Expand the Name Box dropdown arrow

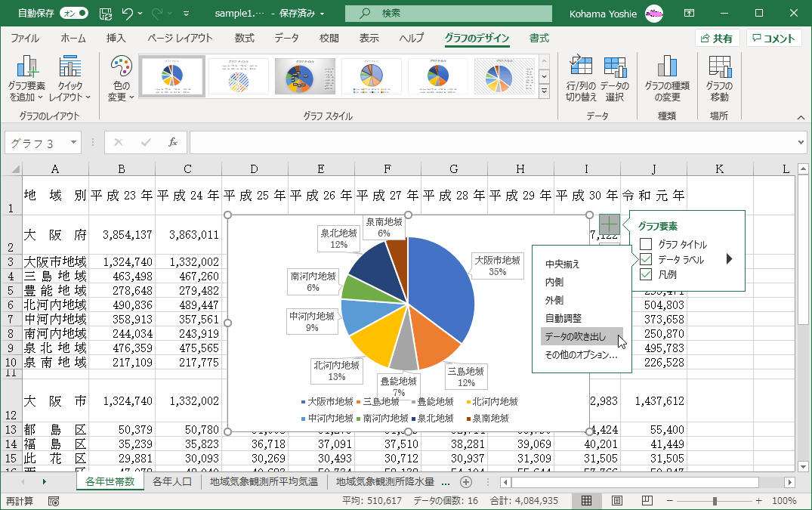click(x=73, y=142)
